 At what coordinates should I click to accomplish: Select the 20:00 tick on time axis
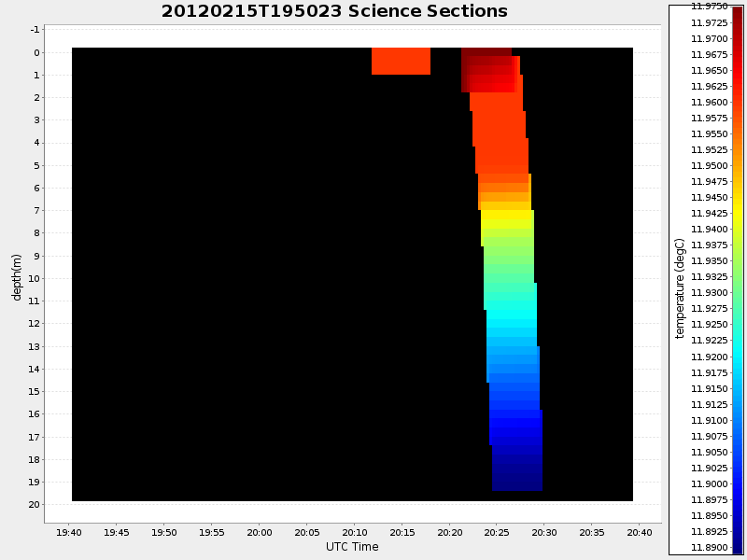(x=259, y=532)
